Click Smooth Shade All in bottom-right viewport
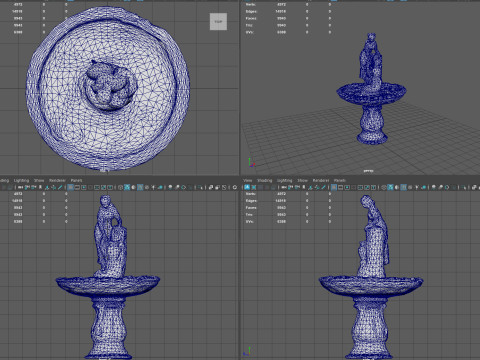The height and width of the screenshot is (360, 480). [390, 187]
